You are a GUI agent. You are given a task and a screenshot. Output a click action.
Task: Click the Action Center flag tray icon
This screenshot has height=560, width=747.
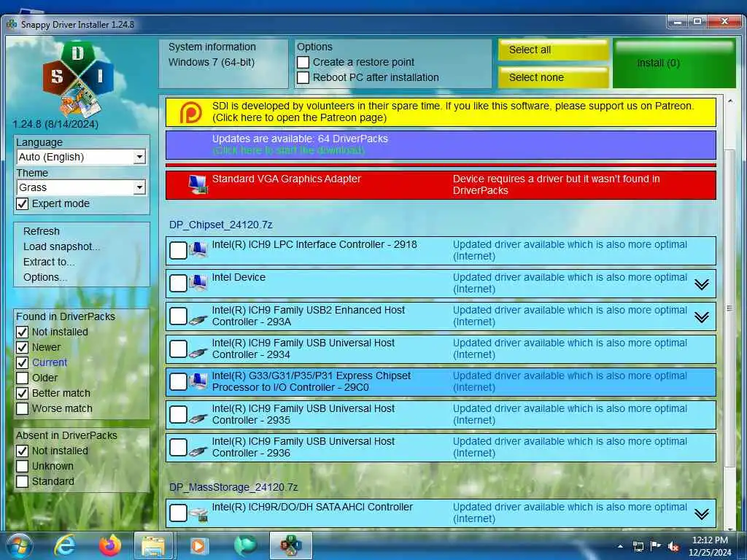pyautogui.click(x=656, y=545)
